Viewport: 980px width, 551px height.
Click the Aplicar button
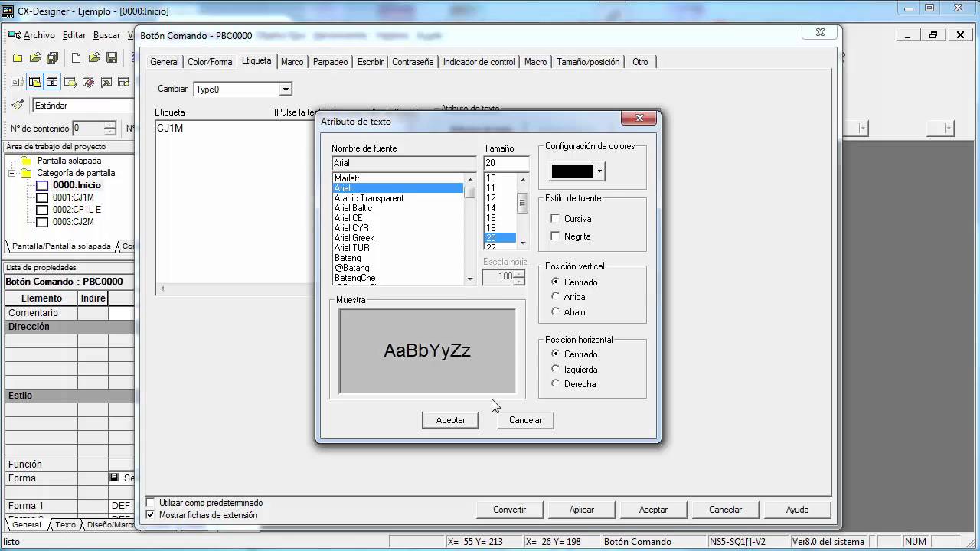coord(582,510)
